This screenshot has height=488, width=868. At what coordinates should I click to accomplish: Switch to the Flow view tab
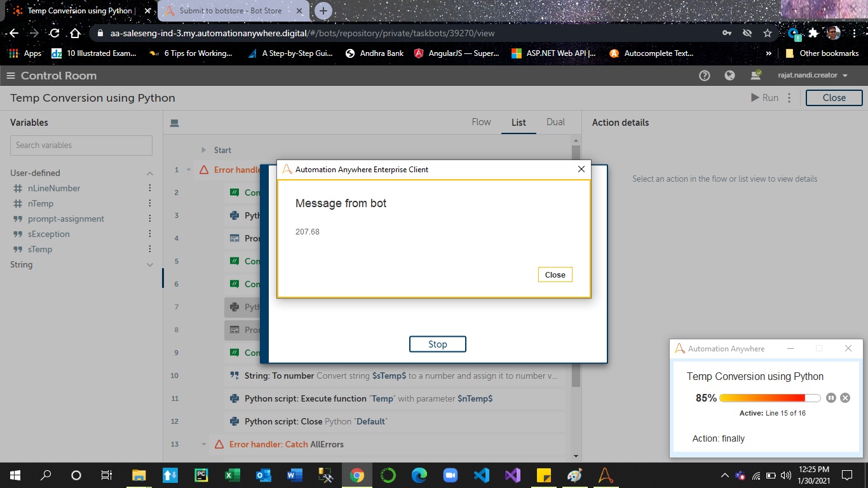coord(481,122)
